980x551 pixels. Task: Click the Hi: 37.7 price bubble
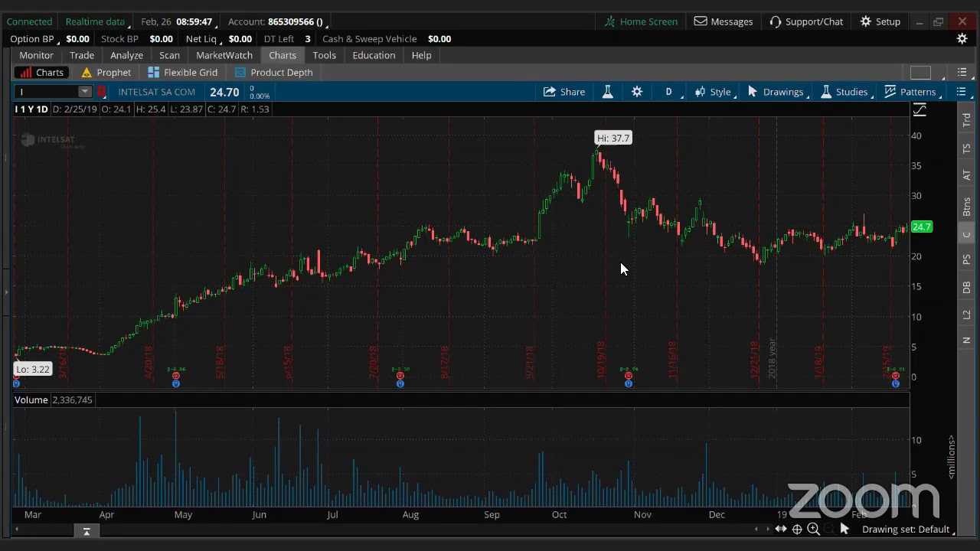pyautogui.click(x=613, y=139)
